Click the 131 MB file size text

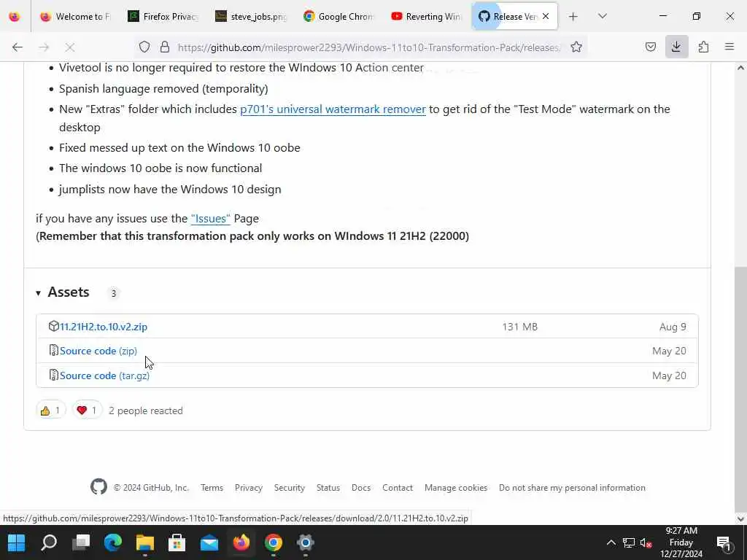pyautogui.click(x=519, y=327)
